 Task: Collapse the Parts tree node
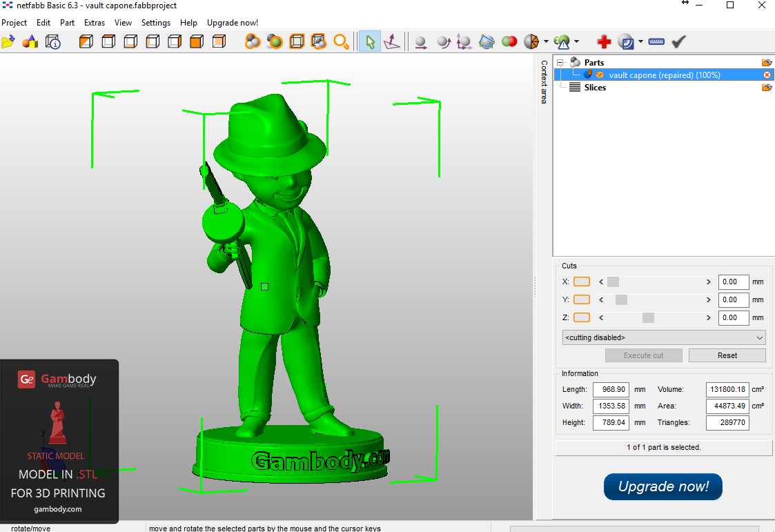point(560,63)
